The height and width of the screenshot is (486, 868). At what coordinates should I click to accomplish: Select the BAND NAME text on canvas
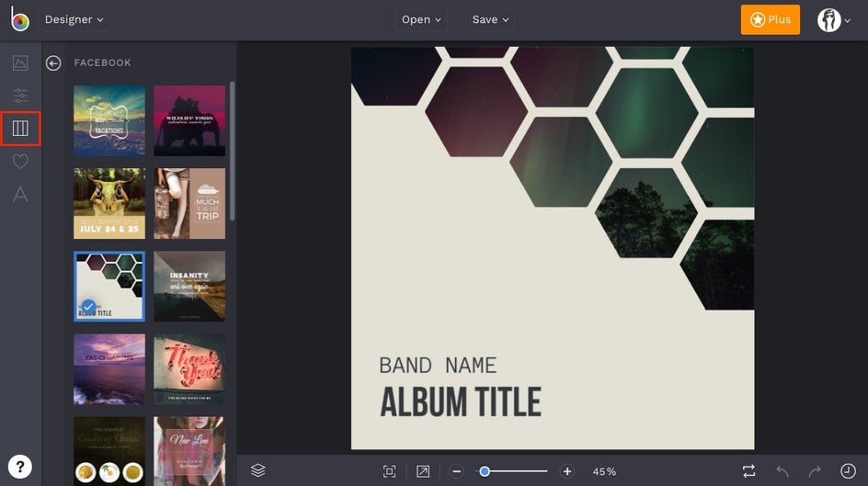click(438, 366)
